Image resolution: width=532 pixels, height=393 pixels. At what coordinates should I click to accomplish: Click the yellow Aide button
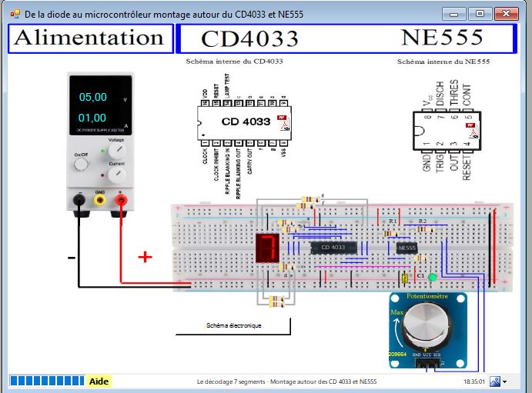click(99, 381)
